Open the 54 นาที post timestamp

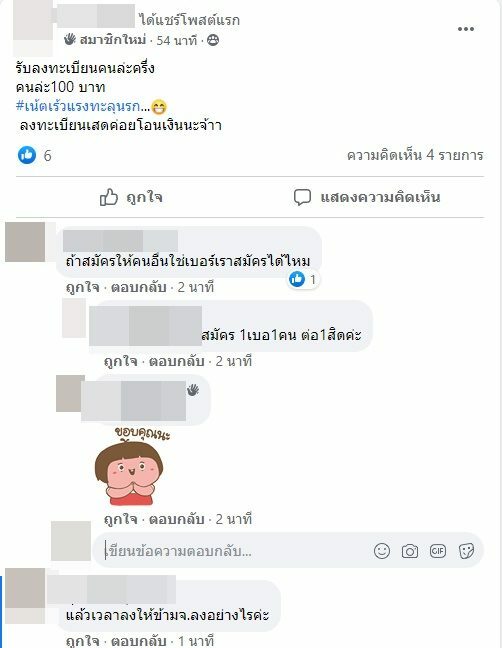[x=176, y=40]
